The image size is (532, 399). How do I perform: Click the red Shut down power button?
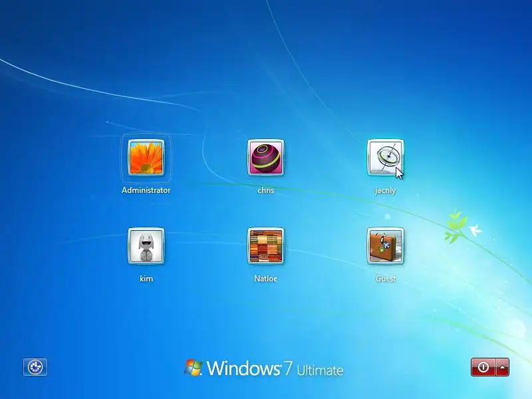tap(483, 367)
